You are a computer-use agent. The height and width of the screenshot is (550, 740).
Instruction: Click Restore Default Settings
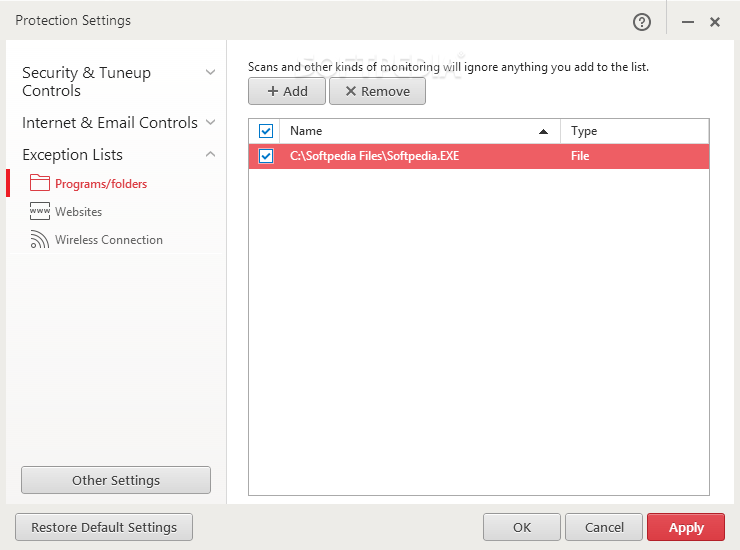104,527
